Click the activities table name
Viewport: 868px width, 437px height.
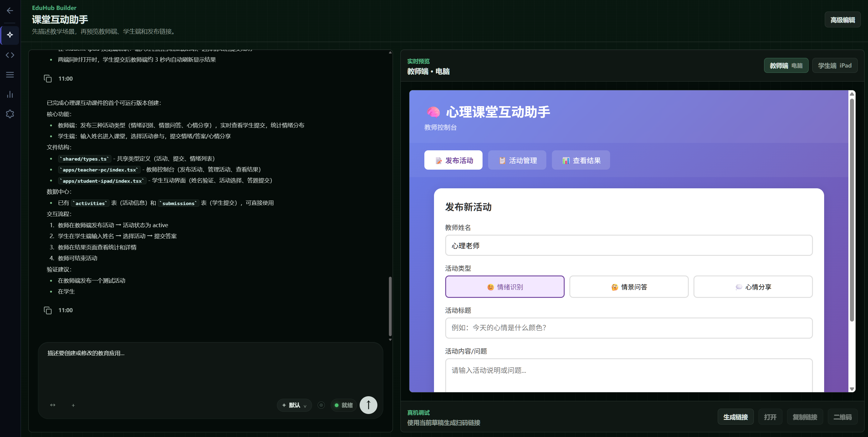(90, 203)
